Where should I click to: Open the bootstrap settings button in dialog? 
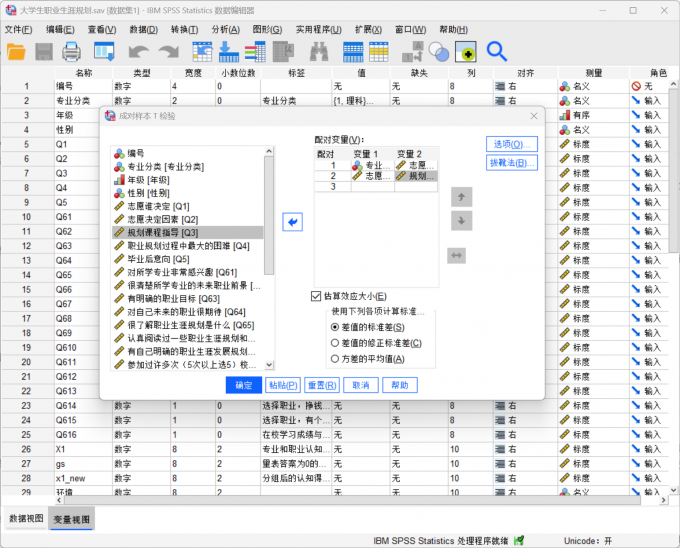512,163
